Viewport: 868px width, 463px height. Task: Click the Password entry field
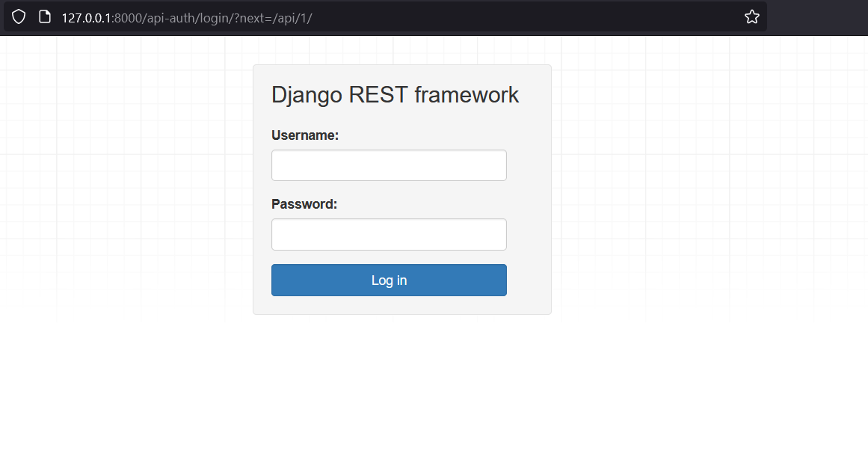(x=389, y=234)
